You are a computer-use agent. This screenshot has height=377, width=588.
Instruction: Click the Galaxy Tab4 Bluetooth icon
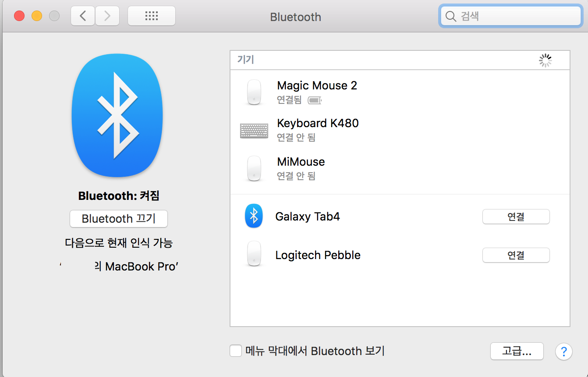[254, 216]
